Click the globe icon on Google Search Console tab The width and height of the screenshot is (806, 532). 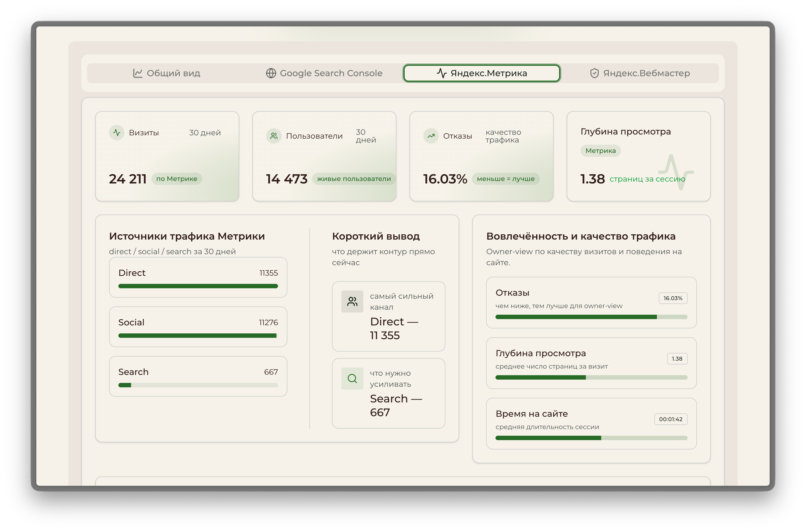[271, 73]
